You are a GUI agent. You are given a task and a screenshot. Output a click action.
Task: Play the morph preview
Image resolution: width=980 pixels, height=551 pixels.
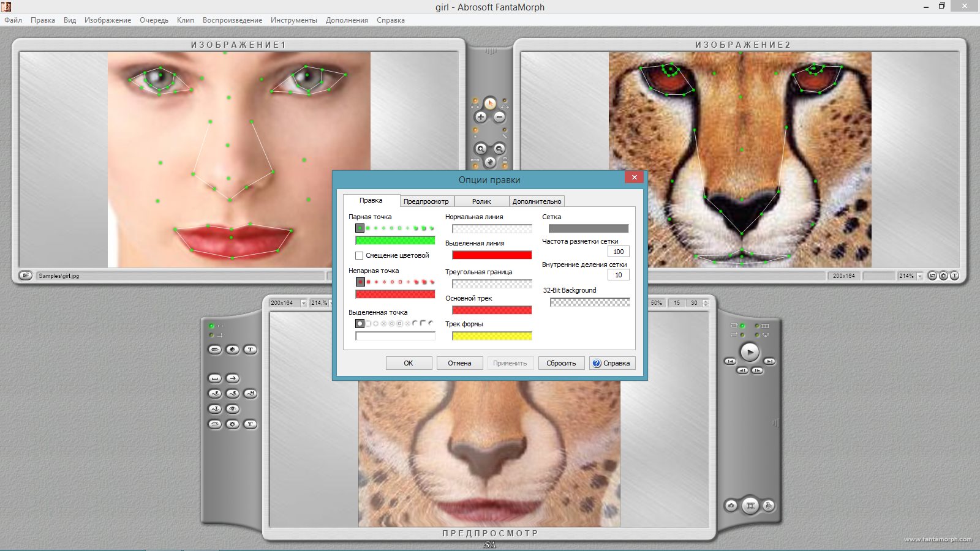point(750,352)
